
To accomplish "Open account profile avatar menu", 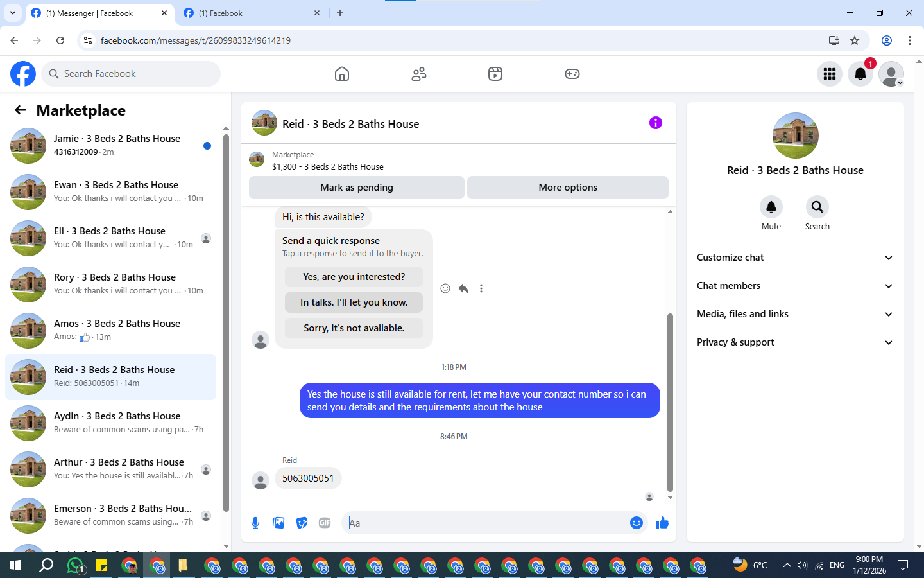I will click(x=891, y=74).
